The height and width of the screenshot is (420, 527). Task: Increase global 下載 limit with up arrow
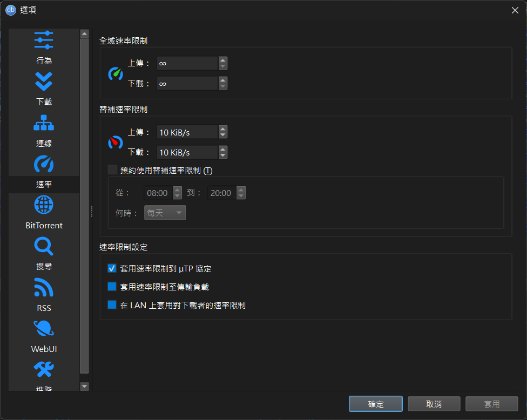coord(223,80)
